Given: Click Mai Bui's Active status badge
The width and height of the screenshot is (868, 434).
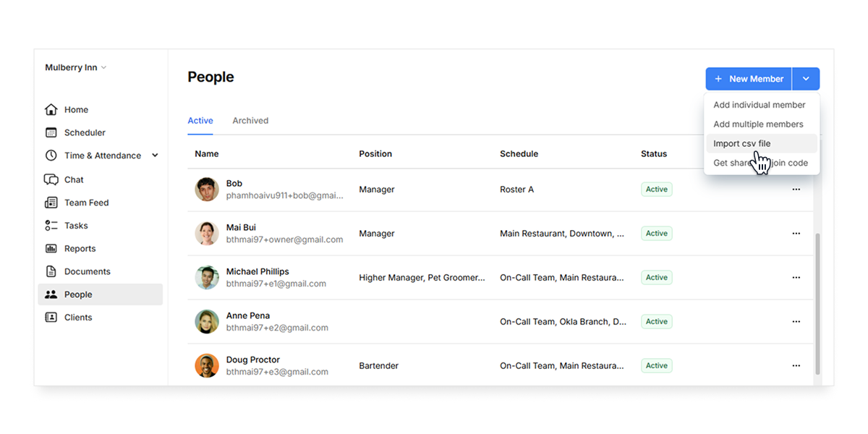Looking at the screenshot, I should click(x=656, y=233).
